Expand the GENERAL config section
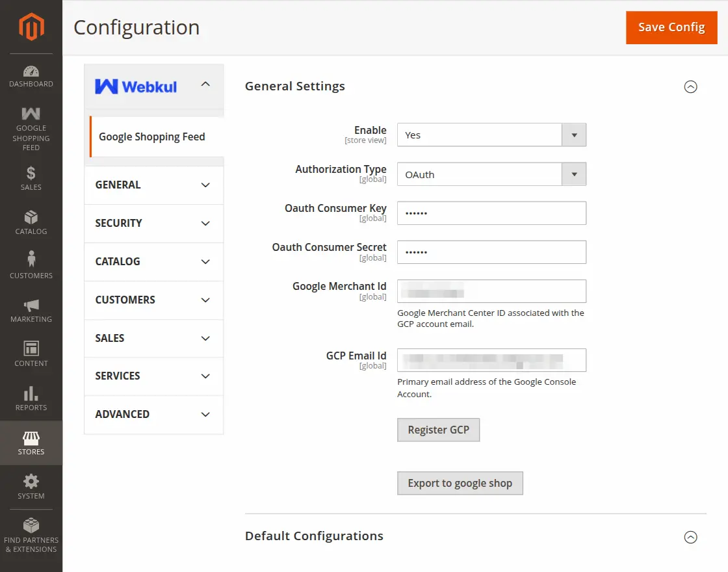 (x=153, y=185)
